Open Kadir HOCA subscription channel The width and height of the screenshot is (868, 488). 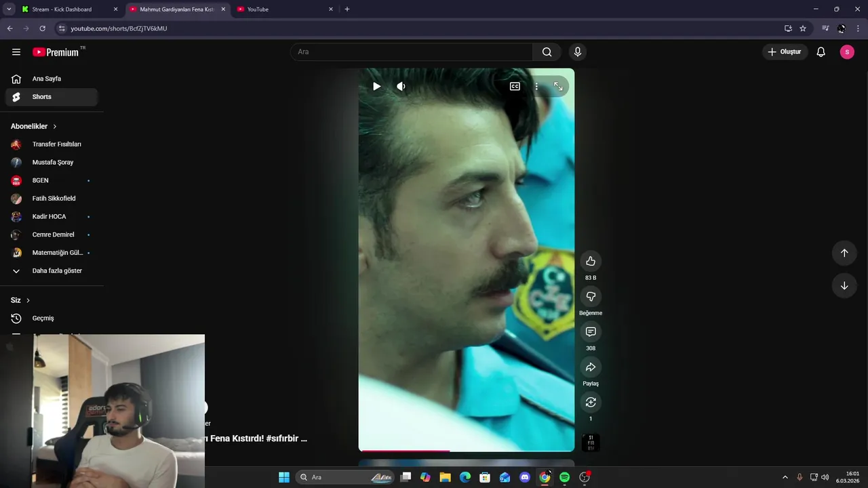[x=52, y=217]
